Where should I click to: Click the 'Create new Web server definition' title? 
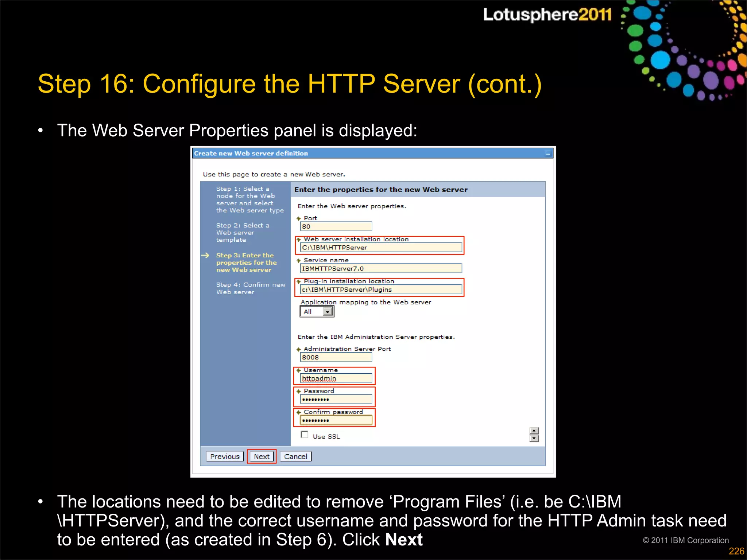(x=251, y=153)
